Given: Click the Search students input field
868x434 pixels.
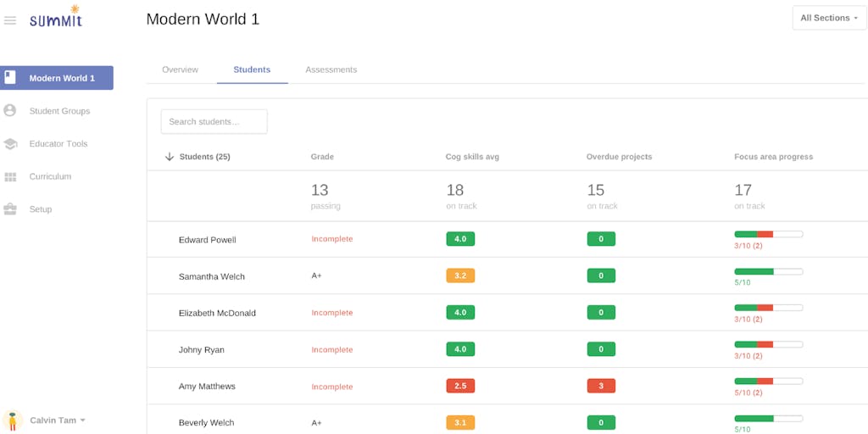Looking at the screenshot, I should [214, 121].
